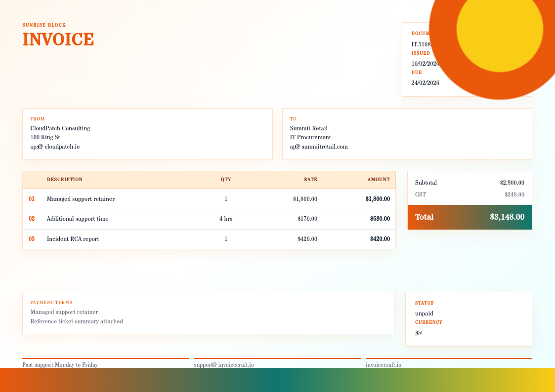This screenshot has height=392, width=555.
Task: Select the unpaid status value
Action: click(x=424, y=314)
